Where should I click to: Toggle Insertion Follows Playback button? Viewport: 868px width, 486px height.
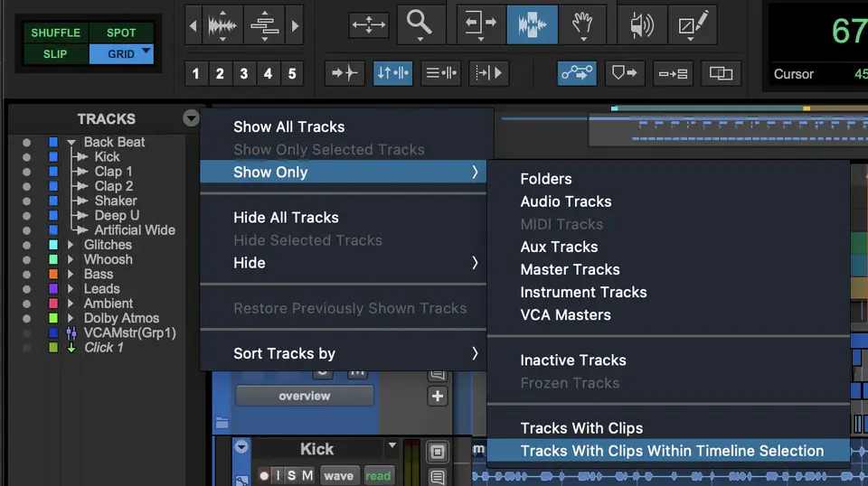coord(489,73)
